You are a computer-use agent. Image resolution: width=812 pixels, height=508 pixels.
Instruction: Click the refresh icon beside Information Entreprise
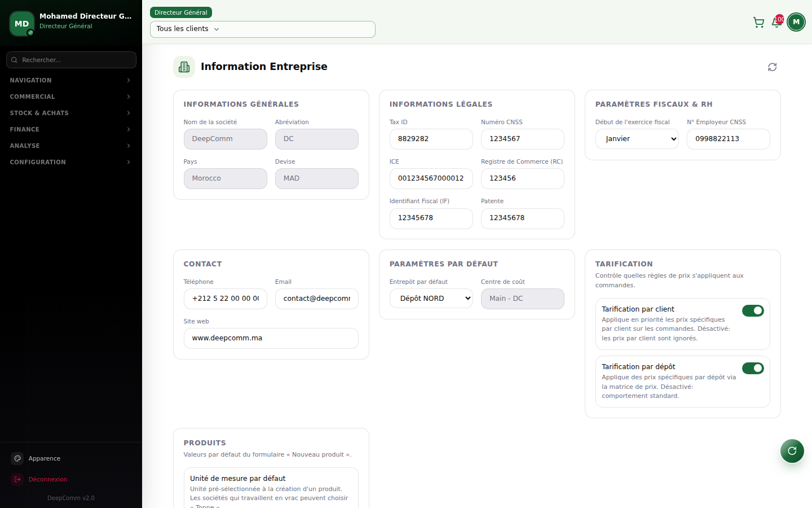[773, 67]
